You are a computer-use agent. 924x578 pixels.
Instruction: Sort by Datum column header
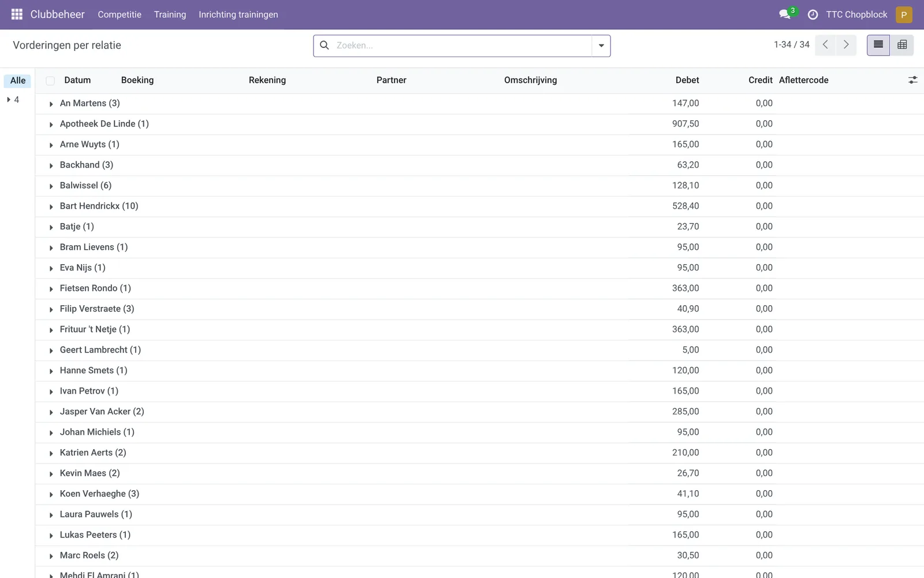tap(77, 80)
